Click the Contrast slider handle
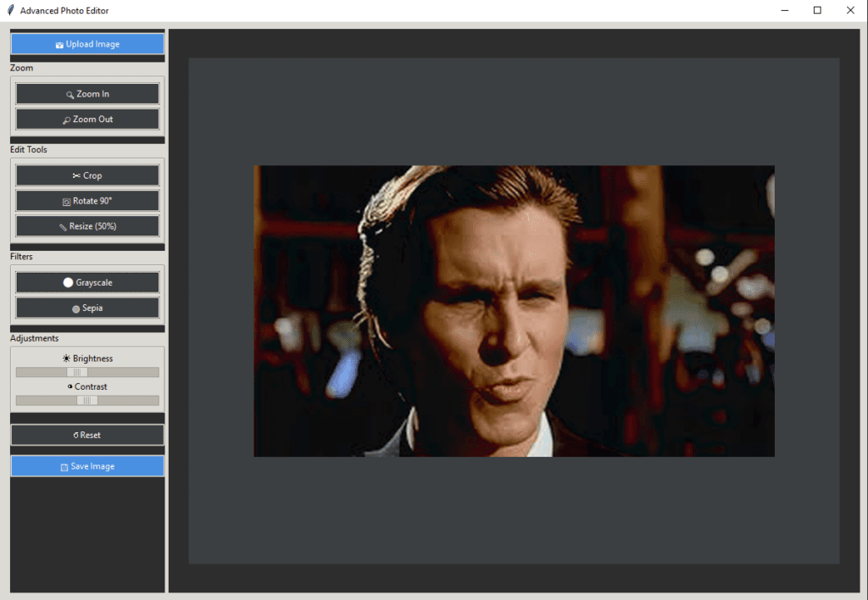This screenshot has width=868, height=600. tap(87, 400)
